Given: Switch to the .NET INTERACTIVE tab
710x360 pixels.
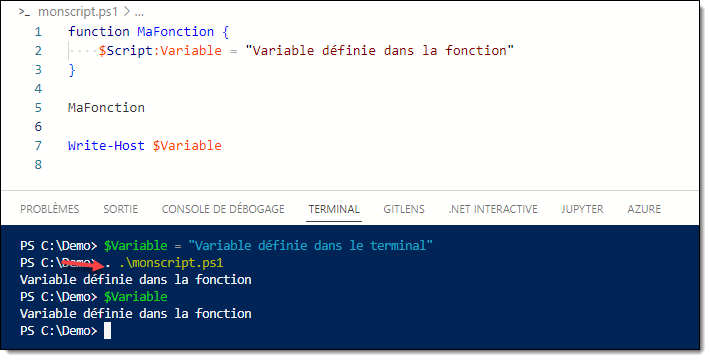Looking at the screenshot, I should 493,209.
